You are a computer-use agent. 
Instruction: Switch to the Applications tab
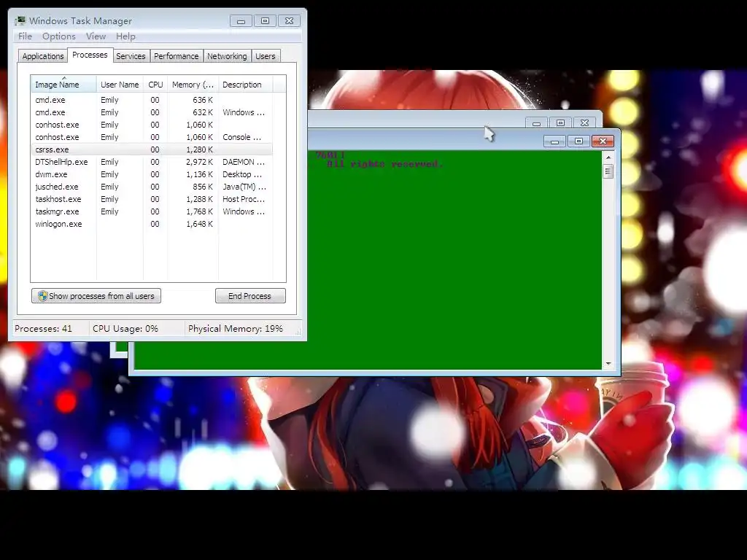[43, 56]
